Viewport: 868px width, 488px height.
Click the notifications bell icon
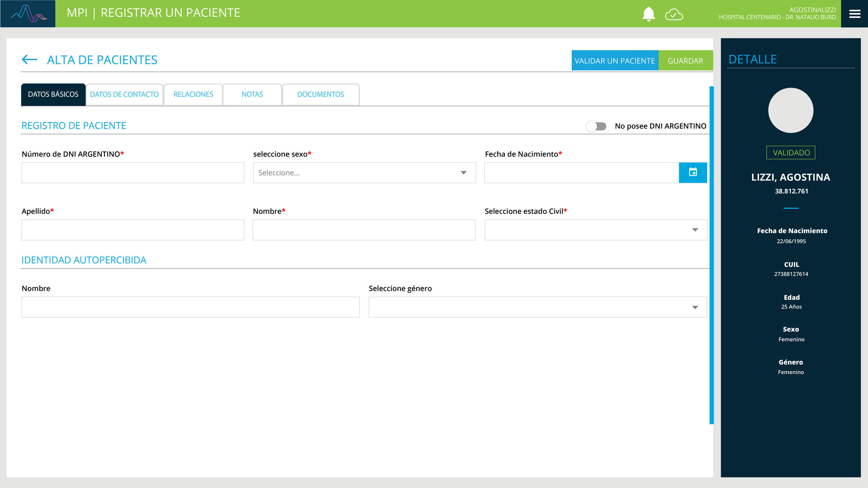[648, 14]
